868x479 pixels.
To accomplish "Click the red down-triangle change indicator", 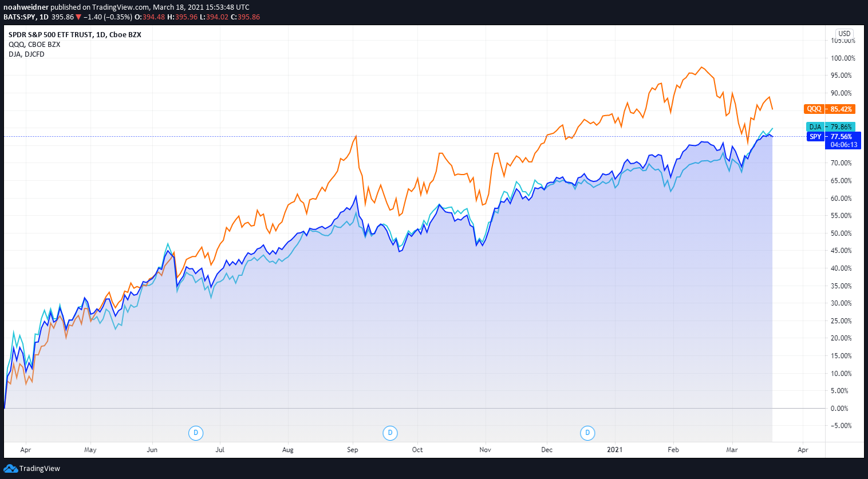I will (x=78, y=17).
